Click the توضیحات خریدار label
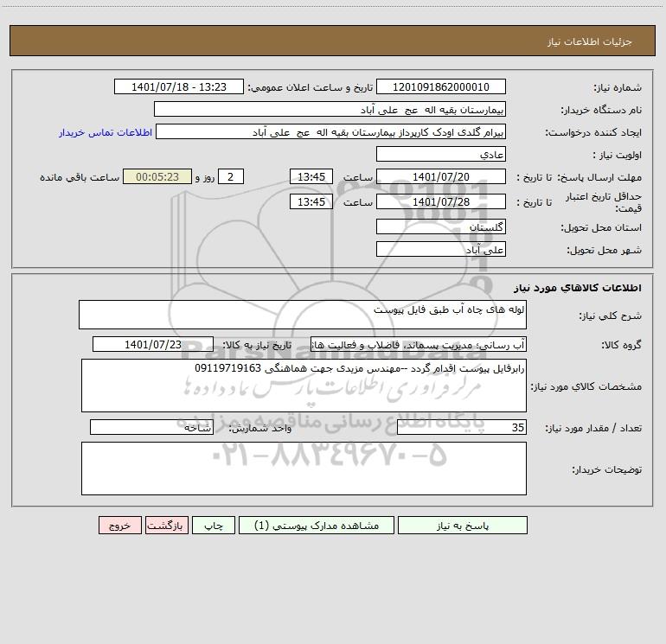 pos(606,470)
